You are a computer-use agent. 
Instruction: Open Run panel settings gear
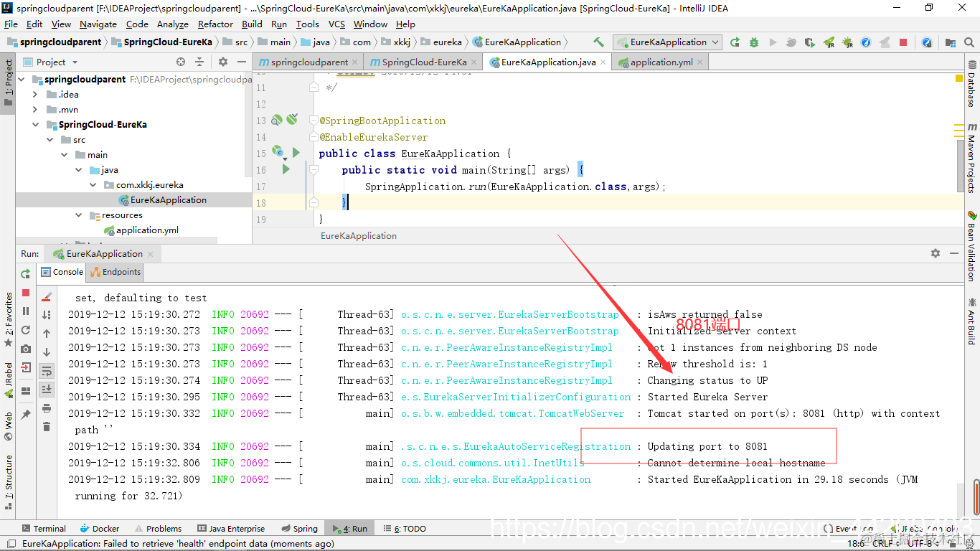coord(936,253)
